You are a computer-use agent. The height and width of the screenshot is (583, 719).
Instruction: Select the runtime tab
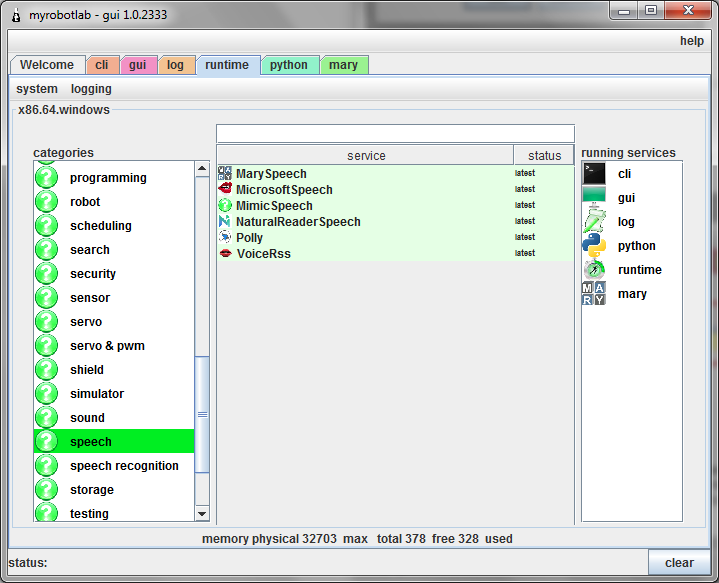pos(227,65)
